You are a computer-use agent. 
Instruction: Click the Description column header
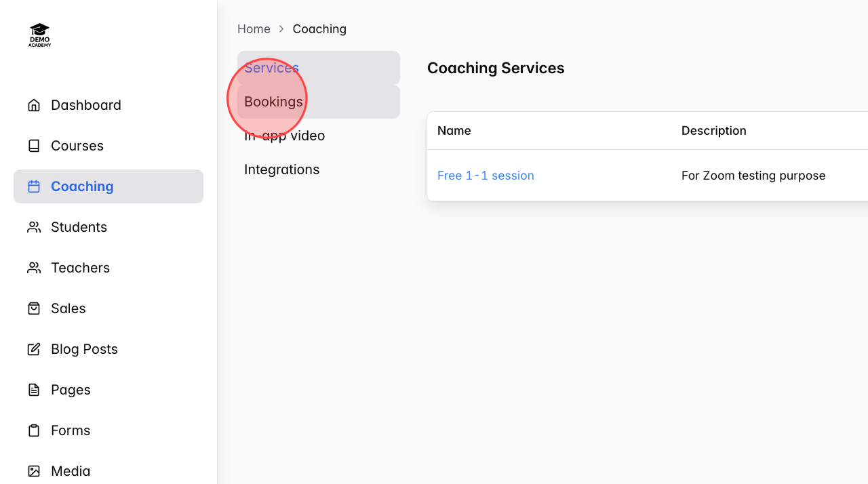click(x=714, y=131)
